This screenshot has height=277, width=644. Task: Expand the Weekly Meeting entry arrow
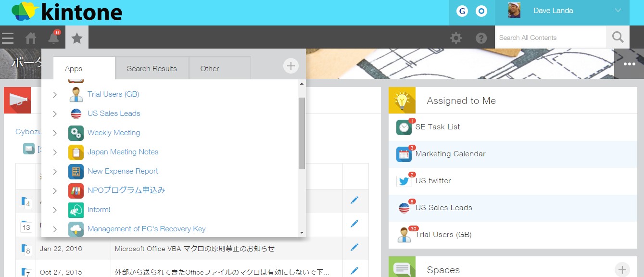pyautogui.click(x=55, y=133)
